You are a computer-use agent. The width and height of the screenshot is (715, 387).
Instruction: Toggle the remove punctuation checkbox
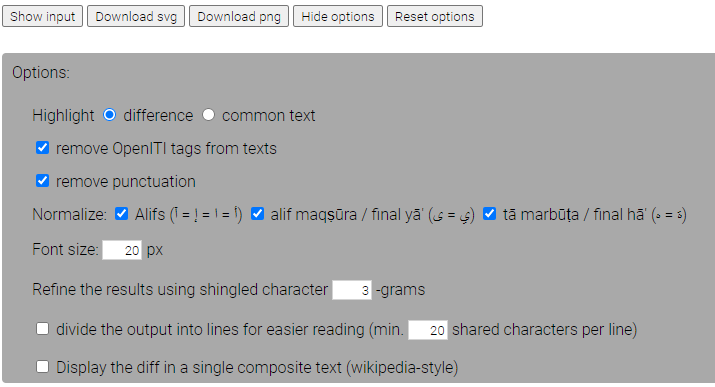(x=42, y=181)
